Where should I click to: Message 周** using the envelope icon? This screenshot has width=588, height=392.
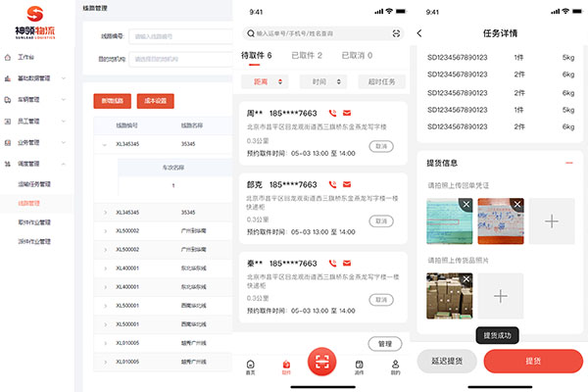[347, 113]
